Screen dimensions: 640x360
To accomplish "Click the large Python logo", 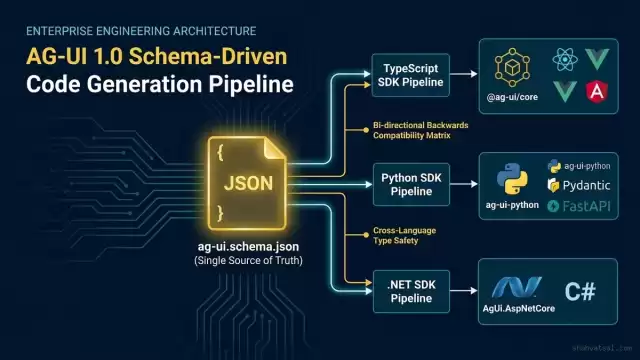I will (x=512, y=179).
